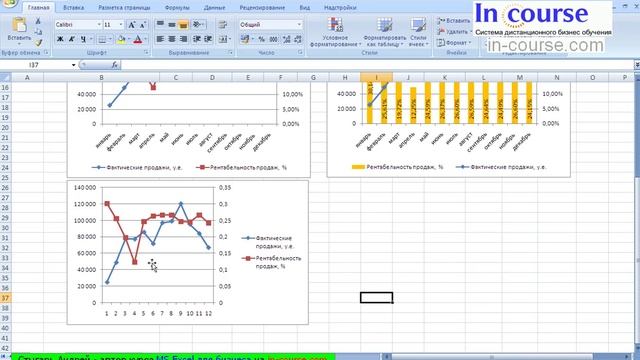Select column header B
Viewport: 640px width, 360px height.
click(x=101, y=78)
